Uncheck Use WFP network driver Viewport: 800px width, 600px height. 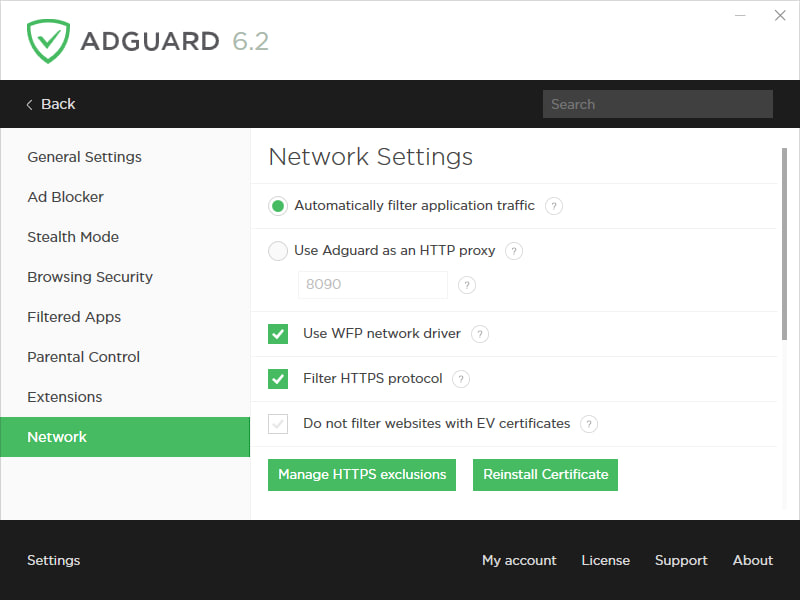click(x=278, y=334)
